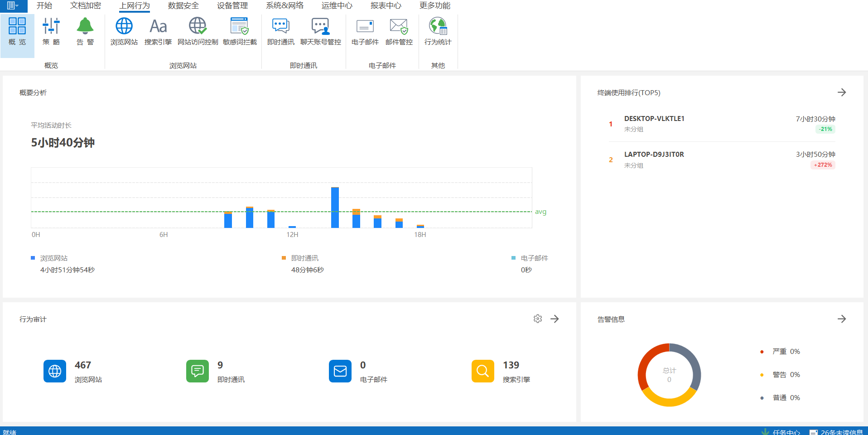Click the yellow 搜索引擎 magnifier icon
The image size is (868, 435).
click(x=483, y=371)
